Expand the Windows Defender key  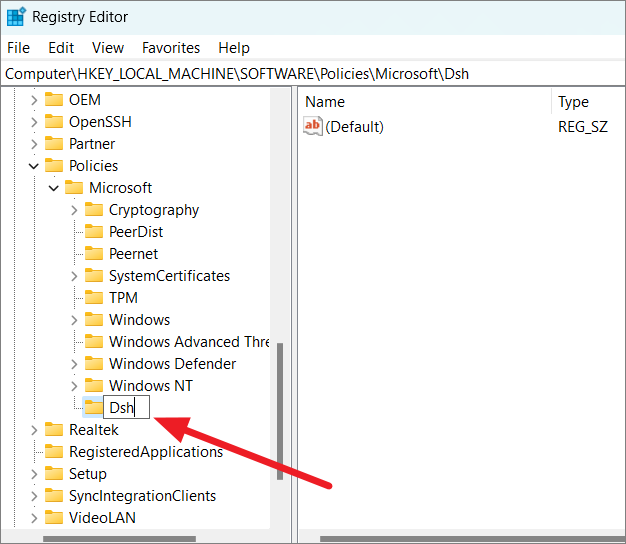click(74, 364)
